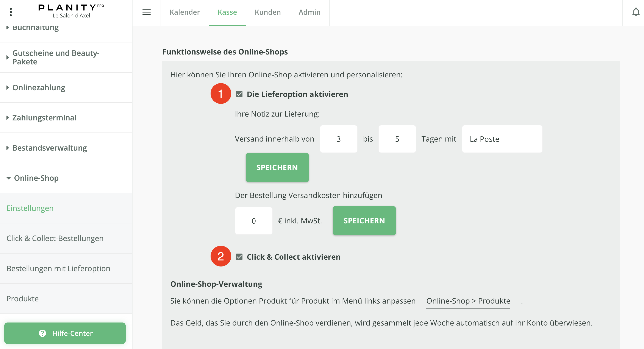The image size is (644, 349).
Task: Open the Hilfe-Center help button
Action: 65,333
